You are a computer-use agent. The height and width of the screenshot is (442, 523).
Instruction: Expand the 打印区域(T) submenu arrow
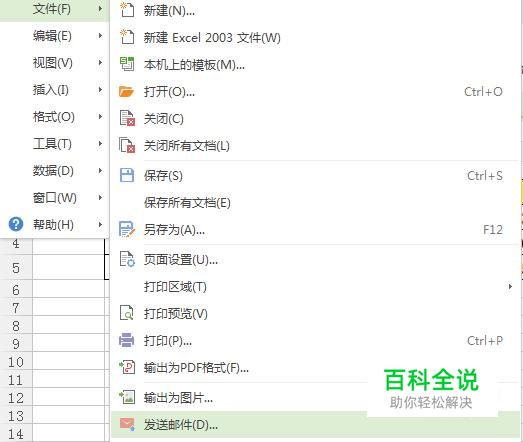pyautogui.click(x=510, y=286)
